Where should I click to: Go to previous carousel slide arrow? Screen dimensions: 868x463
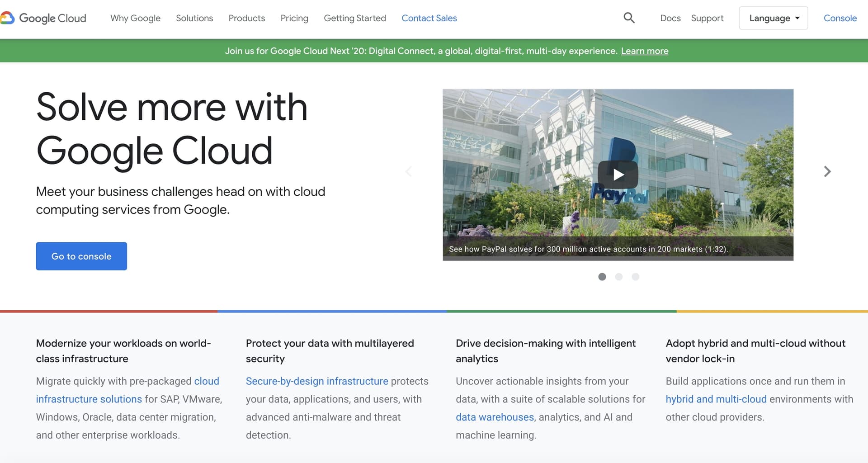click(x=409, y=171)
